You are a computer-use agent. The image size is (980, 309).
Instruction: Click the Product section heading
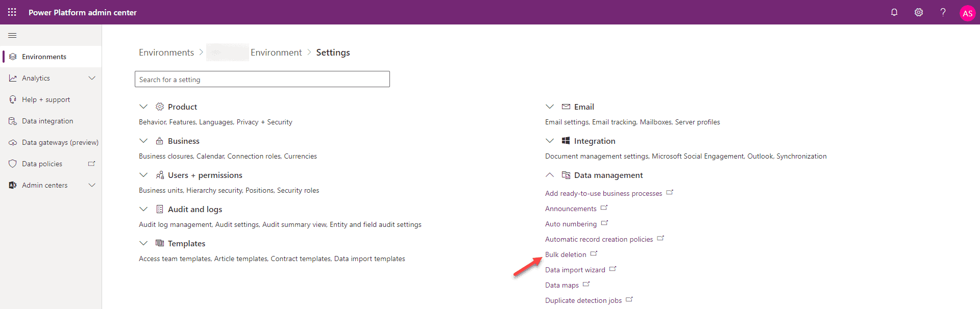click(182, 107)
